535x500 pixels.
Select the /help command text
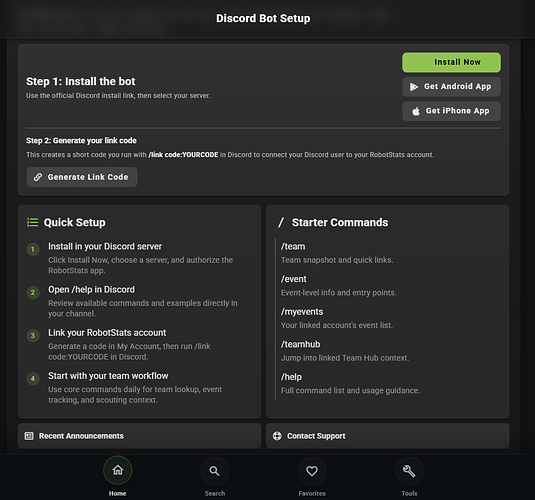pyautogui.click(x=291, y=377)
